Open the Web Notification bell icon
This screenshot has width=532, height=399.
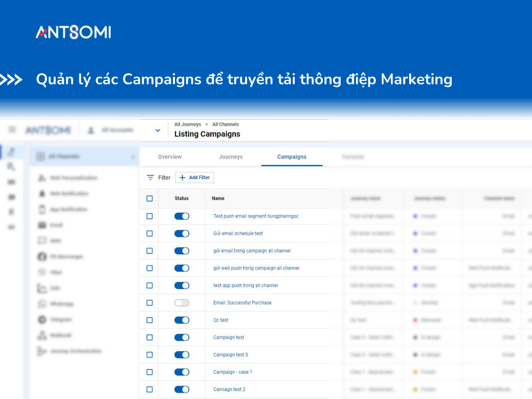(42, 194)
